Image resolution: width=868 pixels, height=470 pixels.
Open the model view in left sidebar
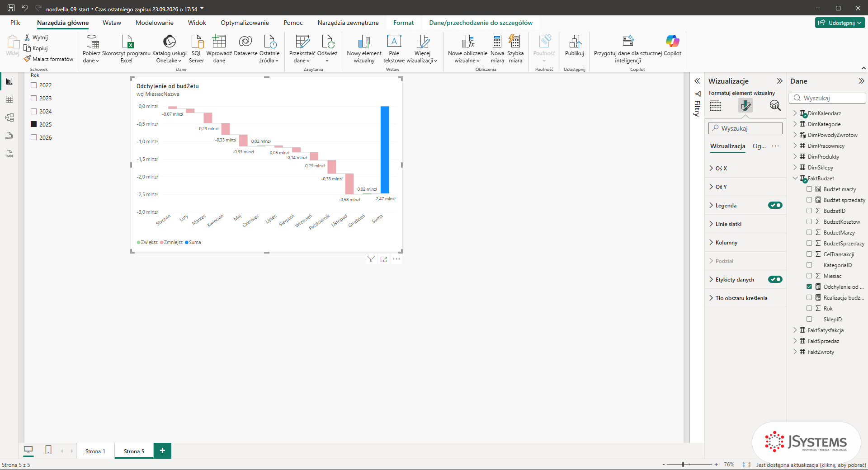9,117
